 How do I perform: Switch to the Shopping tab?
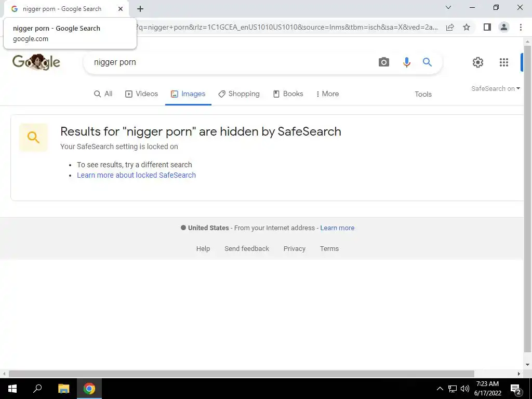point(239,94)
